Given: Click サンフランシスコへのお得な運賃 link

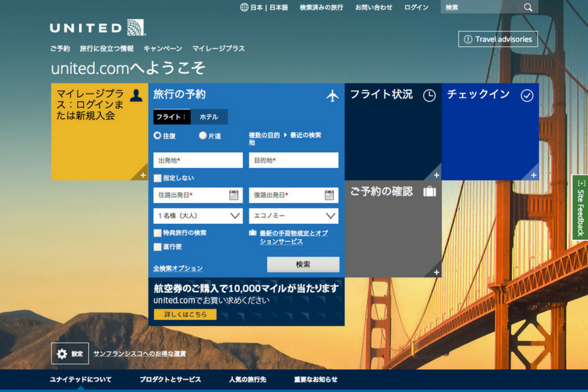Looking at the screenshot, I should click(140, 354).
